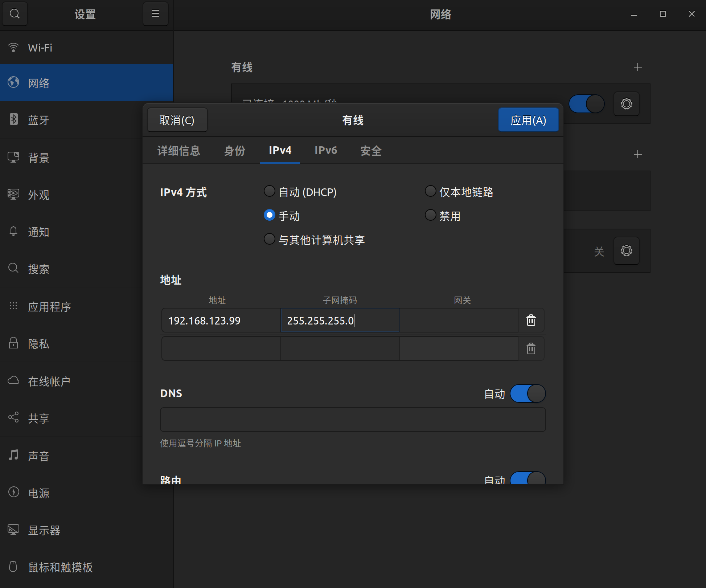
Task: Open 蓝牙 Bluetooth settings icon
Action: pos(13,119)
